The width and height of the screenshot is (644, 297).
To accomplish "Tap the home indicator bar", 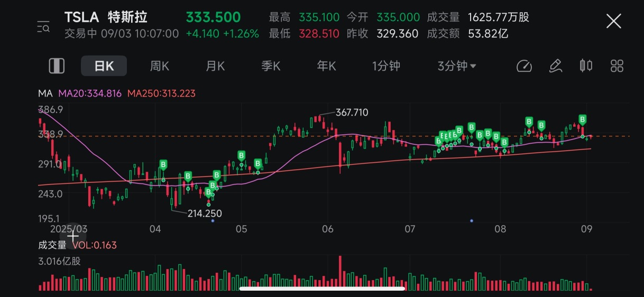I will tap(322, 289).
